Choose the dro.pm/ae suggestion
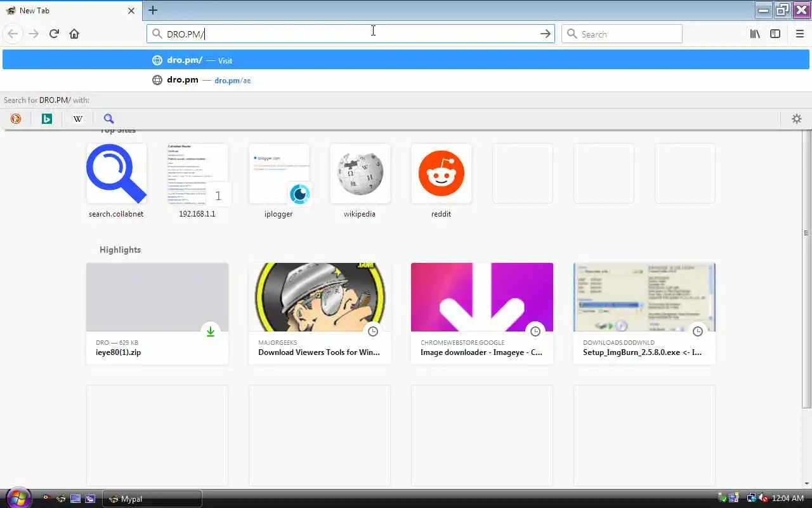Image resolution: width=812 pixels, height=508 pixels. (x=406, y=80)
